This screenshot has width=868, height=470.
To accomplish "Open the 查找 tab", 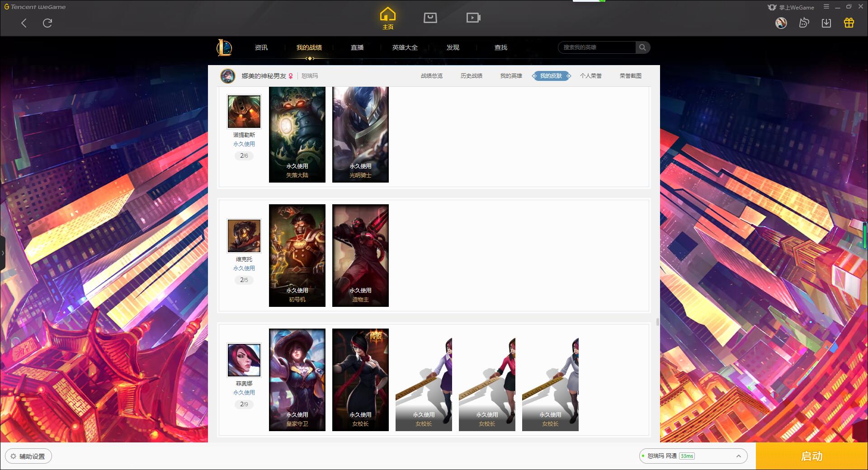I will pyautogui.click(x=501, y=47).
